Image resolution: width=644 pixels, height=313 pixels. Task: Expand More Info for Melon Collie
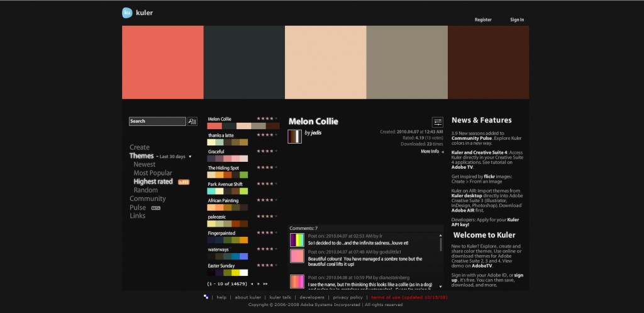[432, 151]
